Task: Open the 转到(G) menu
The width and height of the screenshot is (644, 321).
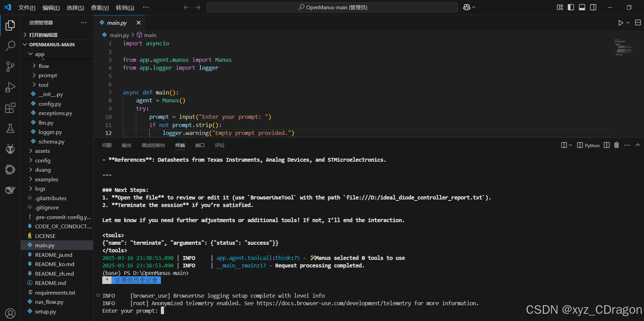Action: click(125, 8)
